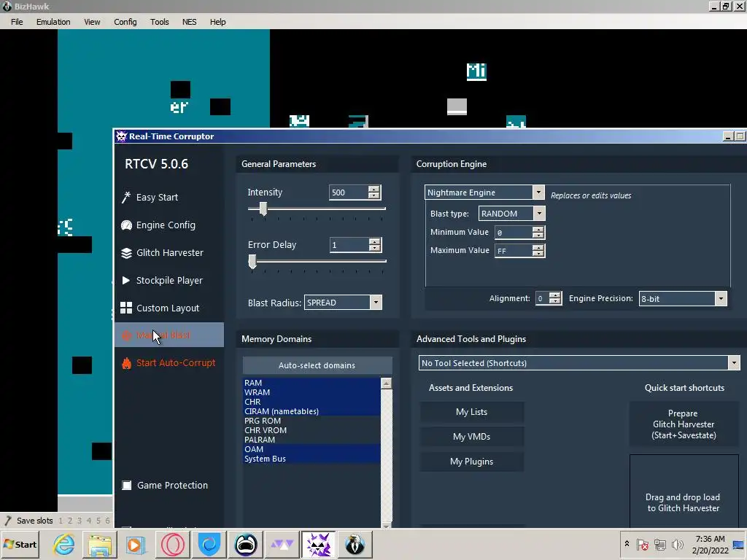Click the Easy Start wand icon

click(125, 197)
